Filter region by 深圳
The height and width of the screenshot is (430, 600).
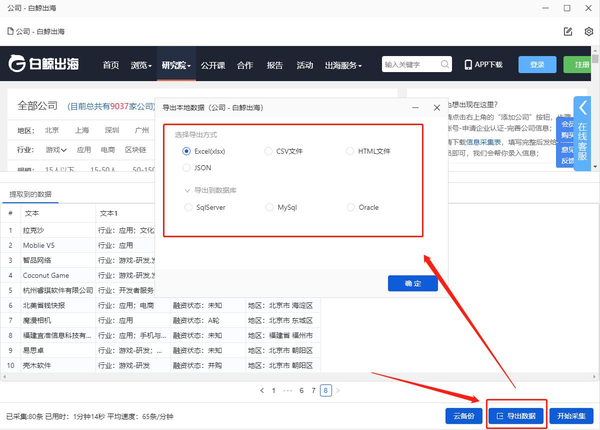tap(112, 130)
